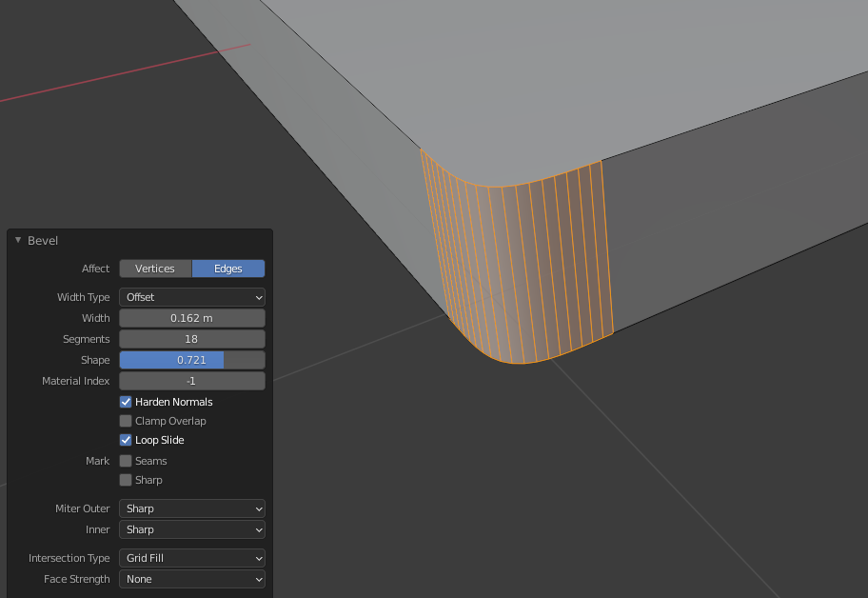Adjust the Shape 0.721 slider
Screen dimensions: 868x598
[192, 360]
